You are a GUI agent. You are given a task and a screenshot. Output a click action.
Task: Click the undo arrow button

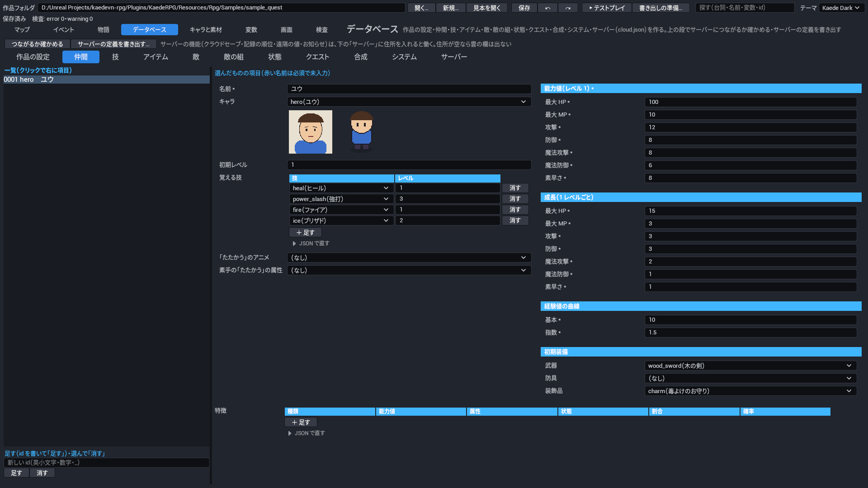[547, 8]
